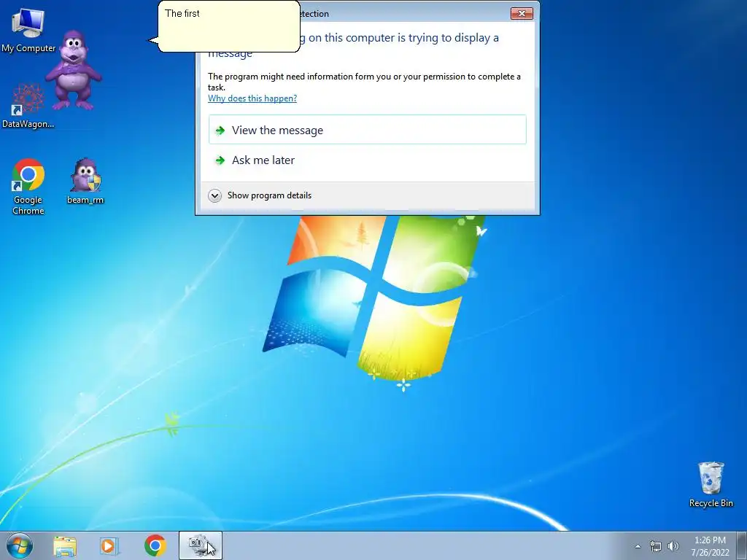Select the Interactive Services Detection taskbar button

click(x=201, y=545)
